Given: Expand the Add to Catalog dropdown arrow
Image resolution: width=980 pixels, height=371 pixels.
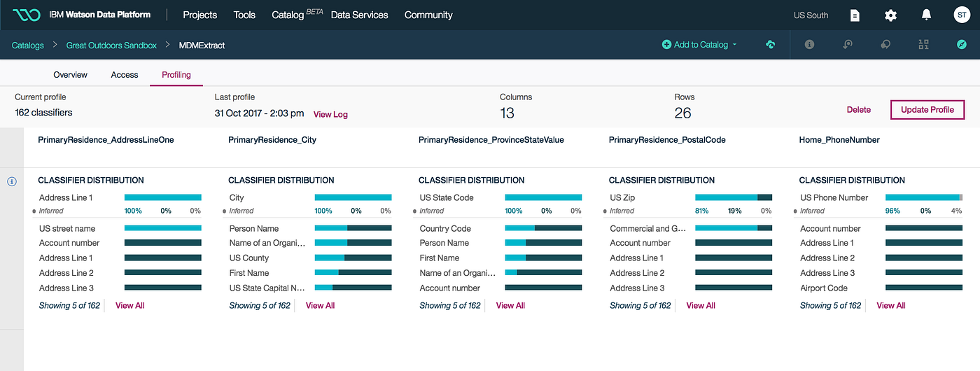Looking at the screenshot, I should 734,45.
